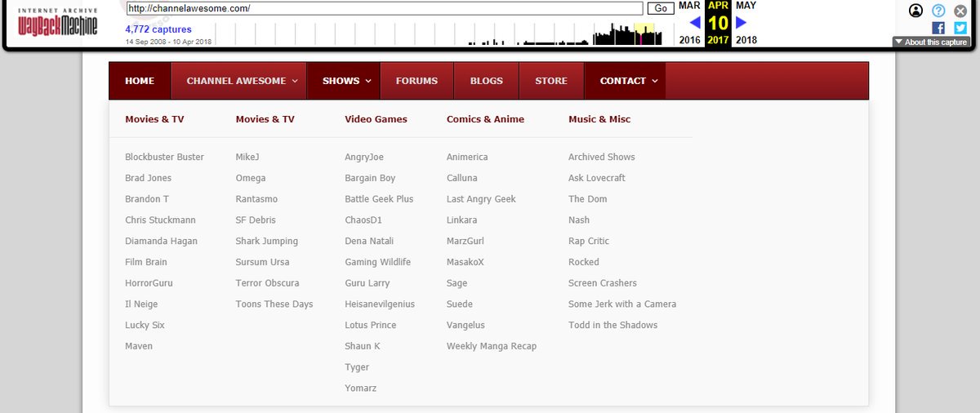The image size is (980, 413).
Task: Open HorrorGuru show page
Action: [x=149, y=283]
